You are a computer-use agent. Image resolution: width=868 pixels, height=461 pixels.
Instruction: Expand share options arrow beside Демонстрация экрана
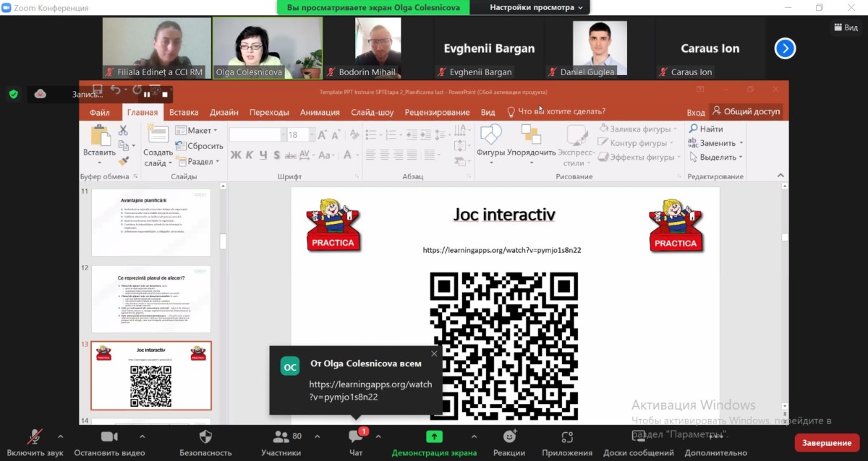474,436
